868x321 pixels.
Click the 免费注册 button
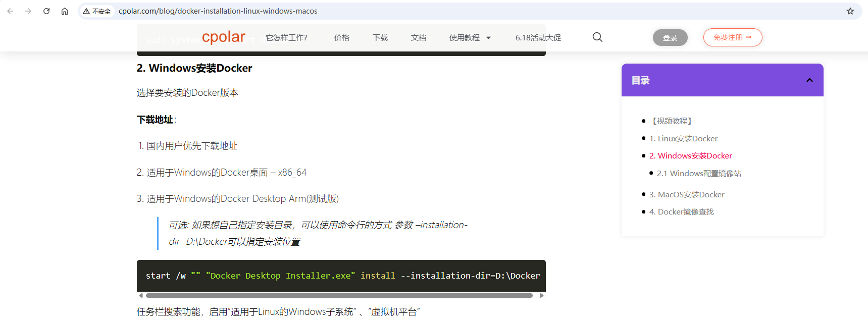pos(733,37)
